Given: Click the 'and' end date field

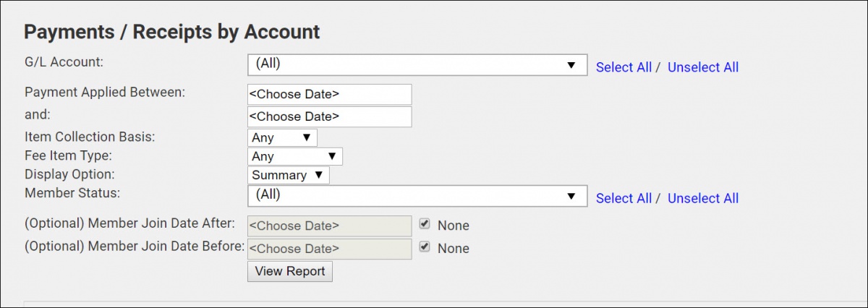Looking at the screenshot, I should 329,116.
